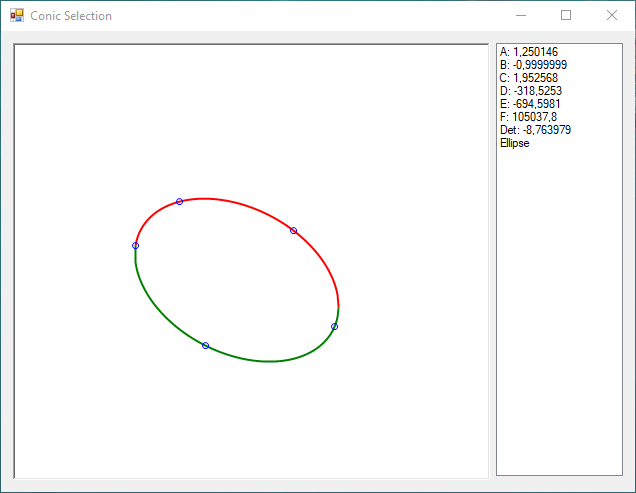Click the blue point on upper-right red arc
Viewport: 636px width, 493px height.
click(x=293, y=231)
